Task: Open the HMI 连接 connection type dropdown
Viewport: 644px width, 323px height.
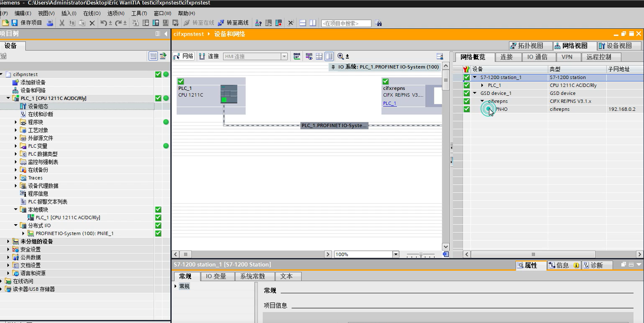Action: 284,56
